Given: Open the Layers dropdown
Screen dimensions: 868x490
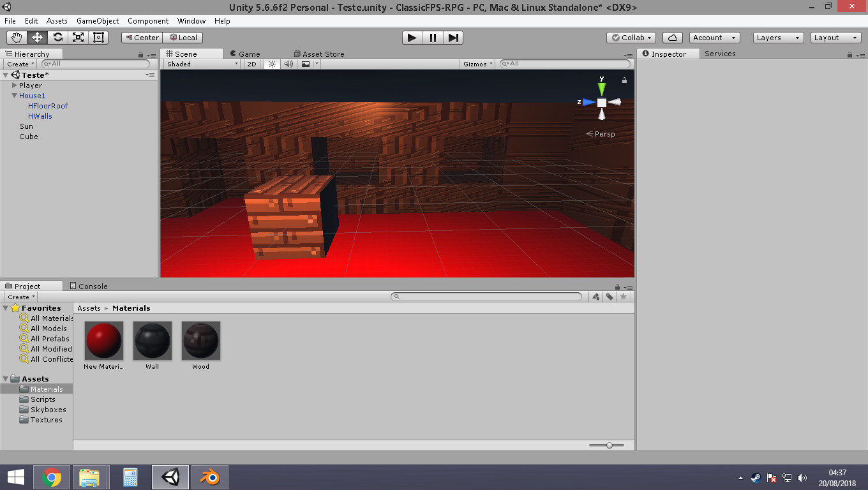Looking at the screenshot, I should [x=778, y=38].
